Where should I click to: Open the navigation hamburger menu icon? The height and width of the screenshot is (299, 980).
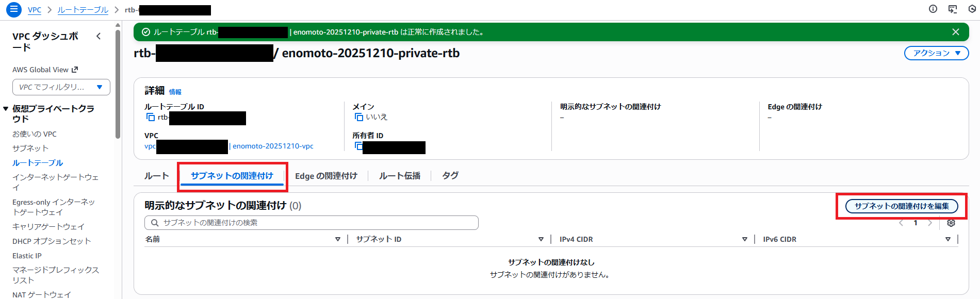click(x=14, y=9)
